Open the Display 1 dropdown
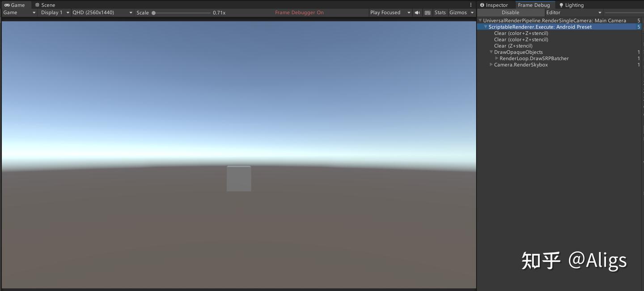Viewport: 644px width, 291px height. click(x=54, y=13)
